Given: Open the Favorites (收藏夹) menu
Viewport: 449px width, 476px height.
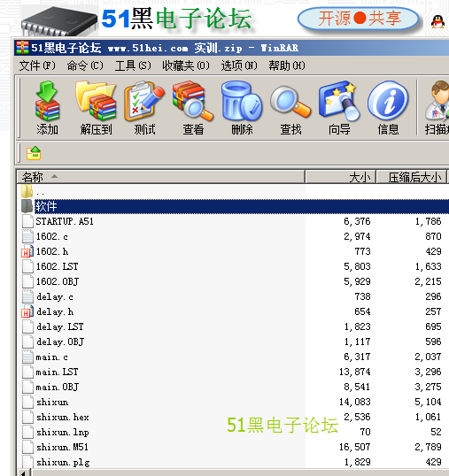Looking at the screenshot, I should 186,65.
